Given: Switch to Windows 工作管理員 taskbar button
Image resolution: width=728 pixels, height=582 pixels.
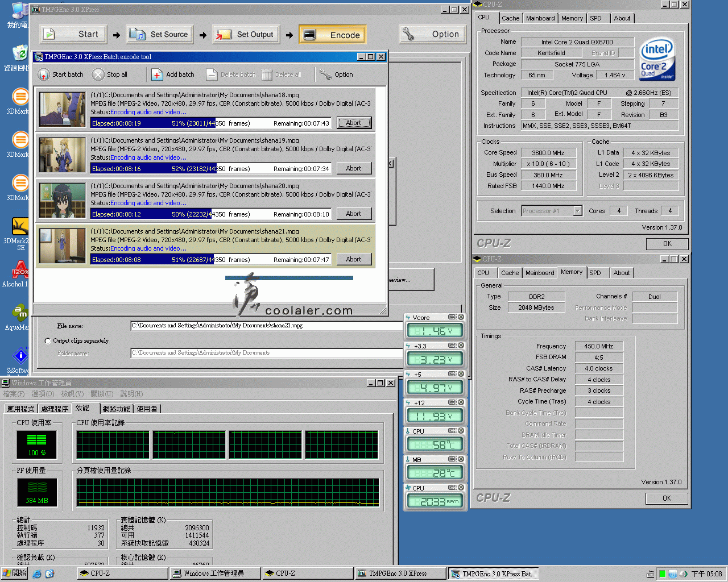Looking at the screenshot, I should click(x=215, y=573).
